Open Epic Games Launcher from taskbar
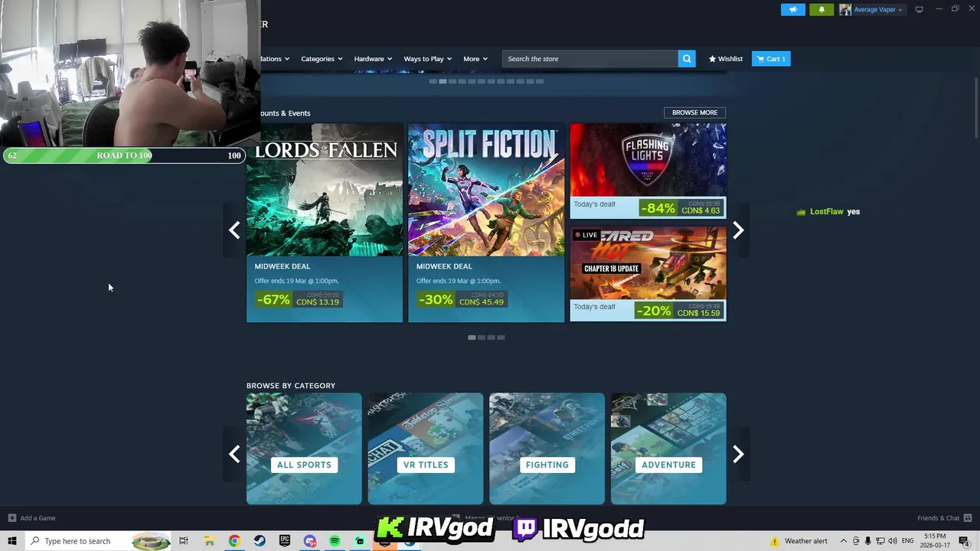This screenshot has width=980, height=551. click(x=285, y=541)
